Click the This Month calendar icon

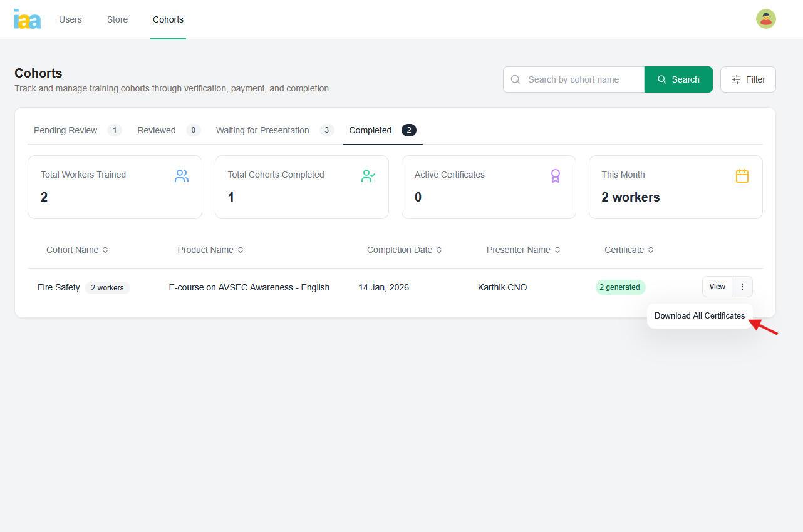(742, 176)
